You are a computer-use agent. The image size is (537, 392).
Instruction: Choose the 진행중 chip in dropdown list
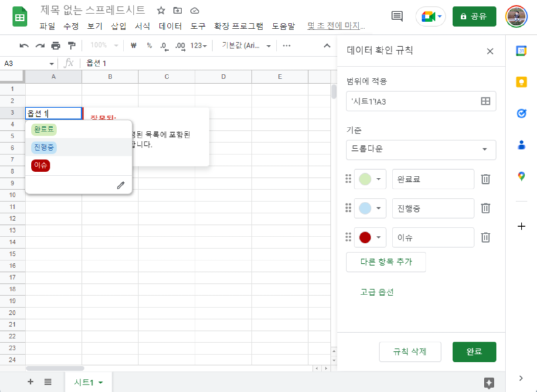tap(44, 147)
